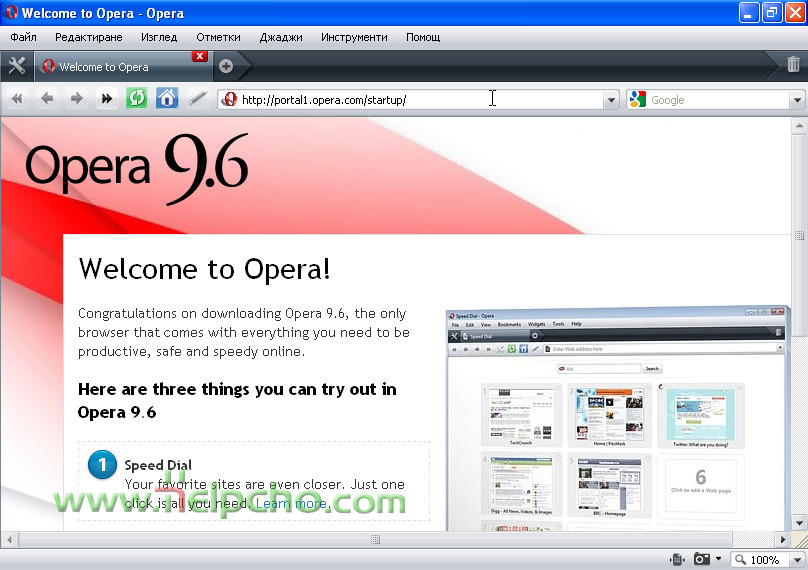Click the Opera icon in the title bar
Screen dimensions: 808x570
(x=11, y=12)
